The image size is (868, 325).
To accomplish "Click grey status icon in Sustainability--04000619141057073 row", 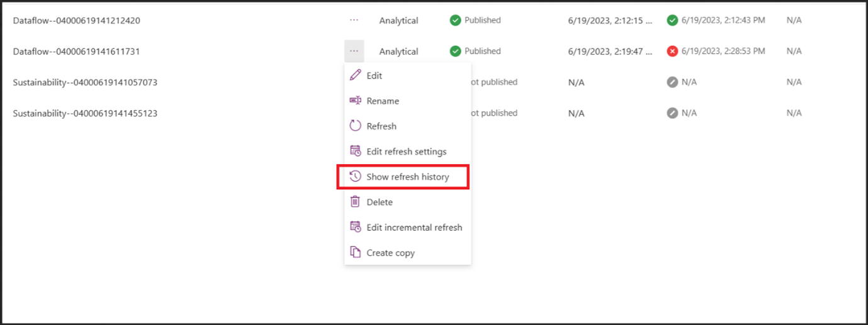I will (x=672, y=82).
